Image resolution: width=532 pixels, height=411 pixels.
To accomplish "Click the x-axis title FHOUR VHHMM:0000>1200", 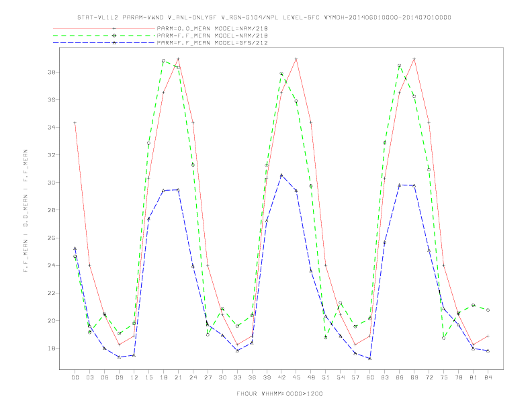I will [x=279, y=394].
